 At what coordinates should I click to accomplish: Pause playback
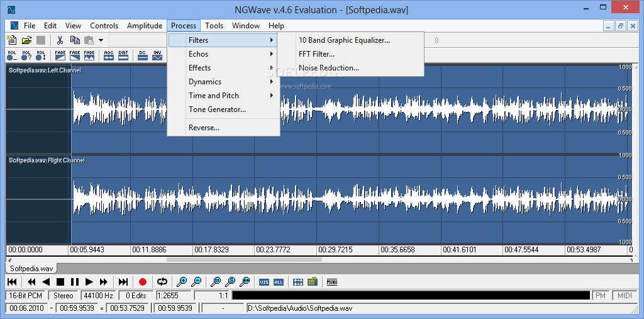coord(75,282)
